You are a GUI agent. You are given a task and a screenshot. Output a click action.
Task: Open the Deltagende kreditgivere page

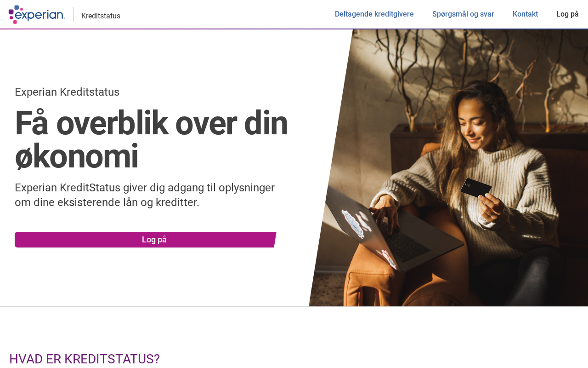tap(374, 14)
